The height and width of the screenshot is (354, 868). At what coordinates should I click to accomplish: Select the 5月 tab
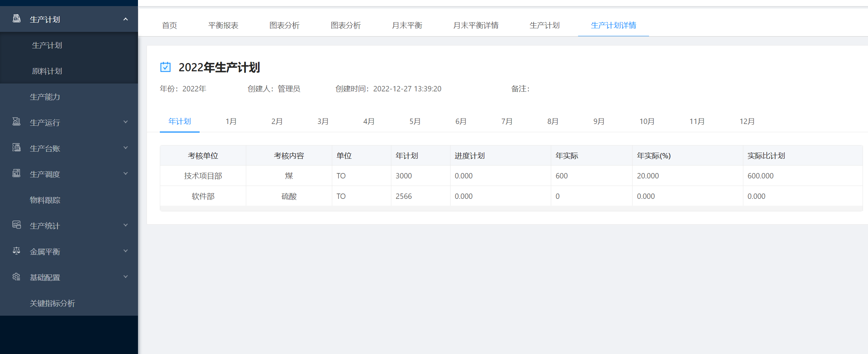point(415,121)
